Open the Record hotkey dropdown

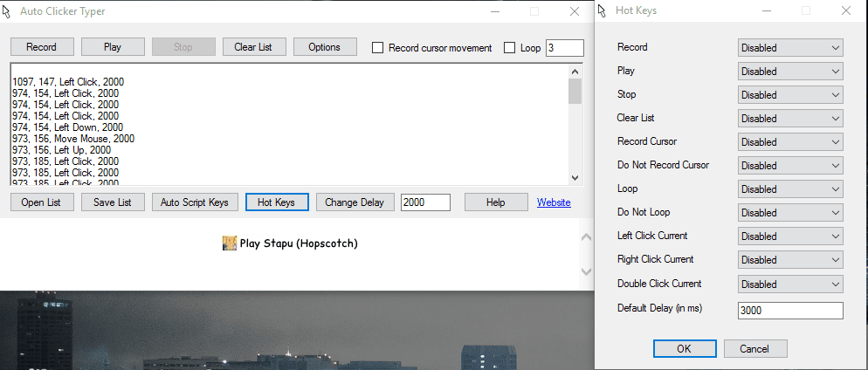point(790,48)
